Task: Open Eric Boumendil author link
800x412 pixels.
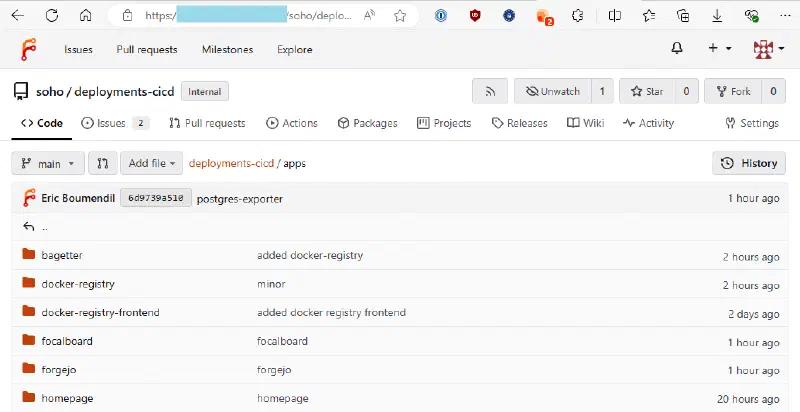Action: coord(78,198)
